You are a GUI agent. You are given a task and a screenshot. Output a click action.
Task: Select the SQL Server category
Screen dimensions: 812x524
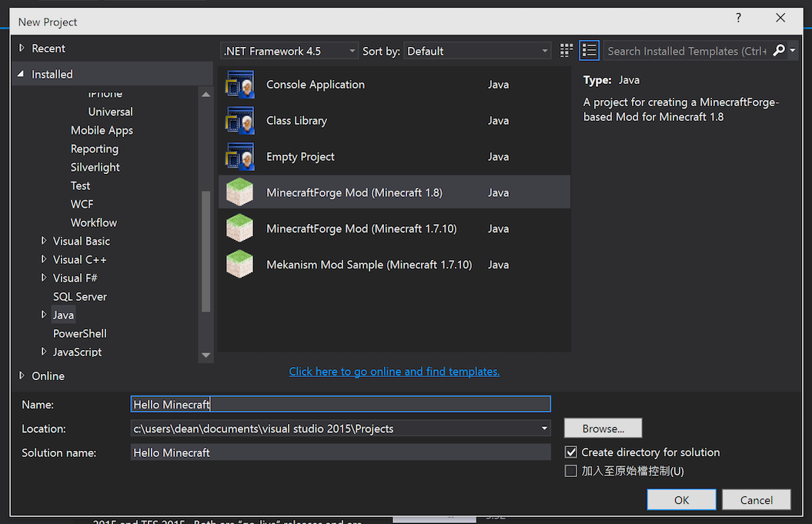pos(80,297)
